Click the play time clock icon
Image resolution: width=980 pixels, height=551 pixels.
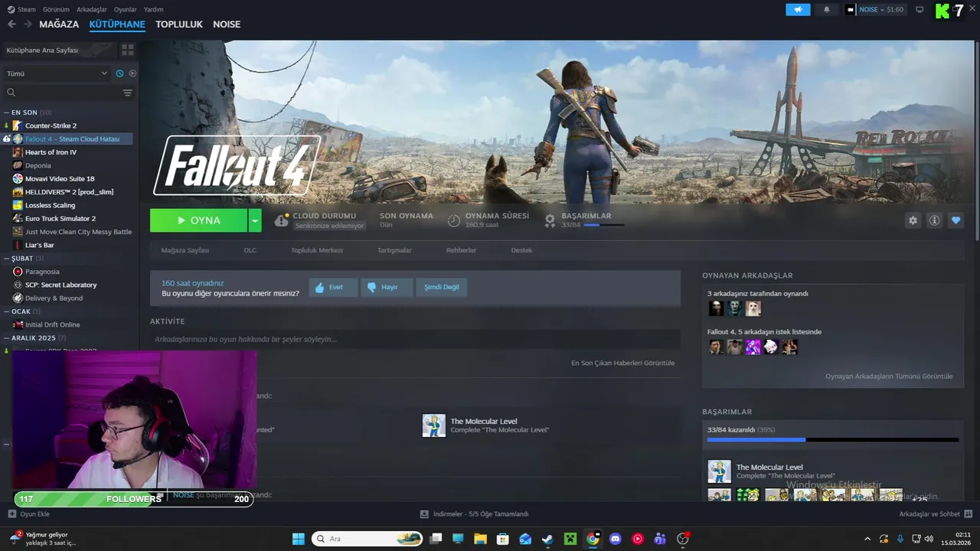coord(454,220)
